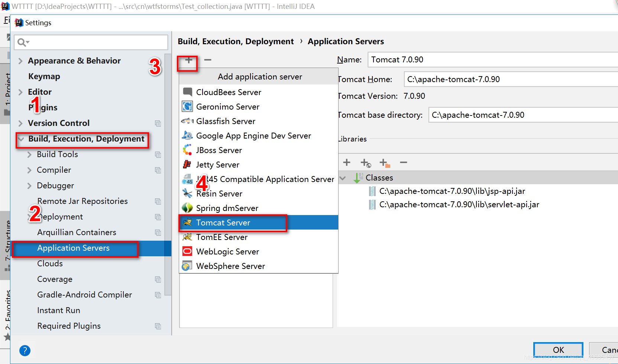This screenshot has height=364, width=618.
Task: Select Geronimo Server option
Action: pyautogui.click(x=259, y=107)
